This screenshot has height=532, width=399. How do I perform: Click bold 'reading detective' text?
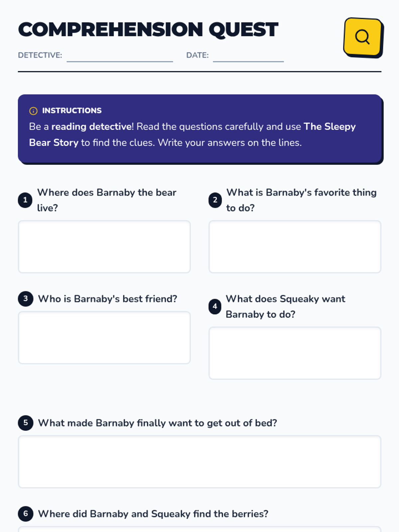(x=91, y=127)
